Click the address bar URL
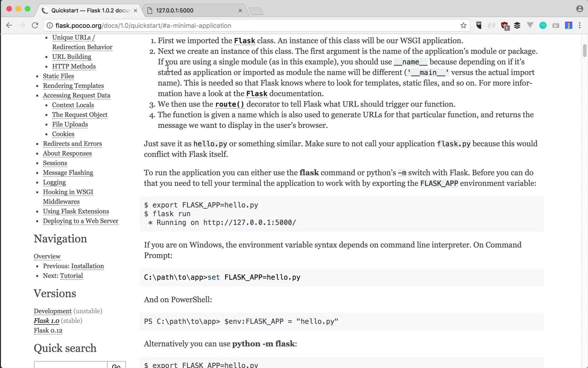This screenshot has height=368, width=588. tap(143, 26)
